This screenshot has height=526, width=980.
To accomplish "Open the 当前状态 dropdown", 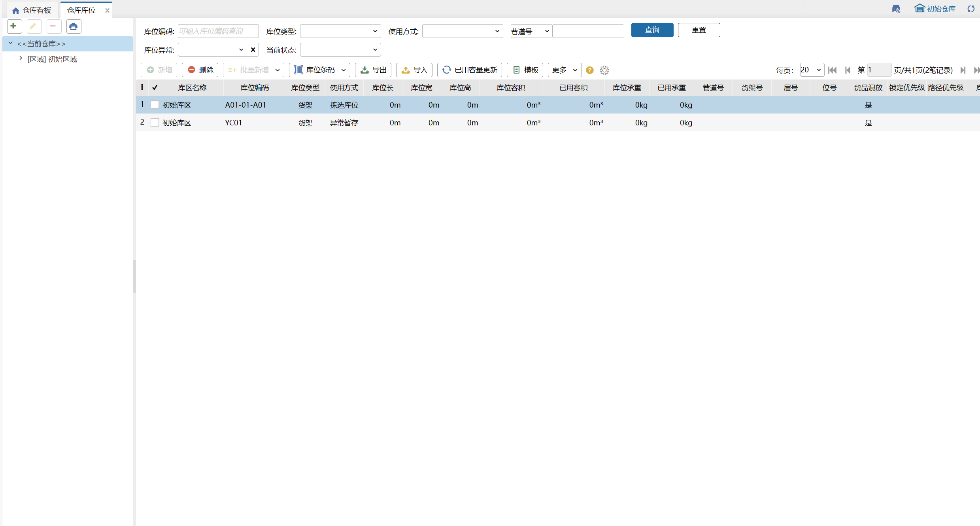I will [x=340, y=49].
